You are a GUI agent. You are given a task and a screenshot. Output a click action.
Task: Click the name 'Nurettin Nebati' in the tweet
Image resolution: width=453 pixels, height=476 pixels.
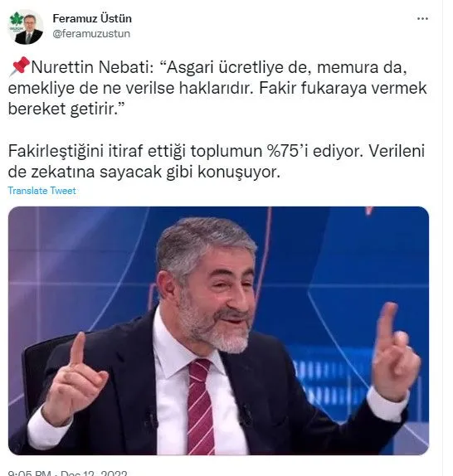point(92,67)
